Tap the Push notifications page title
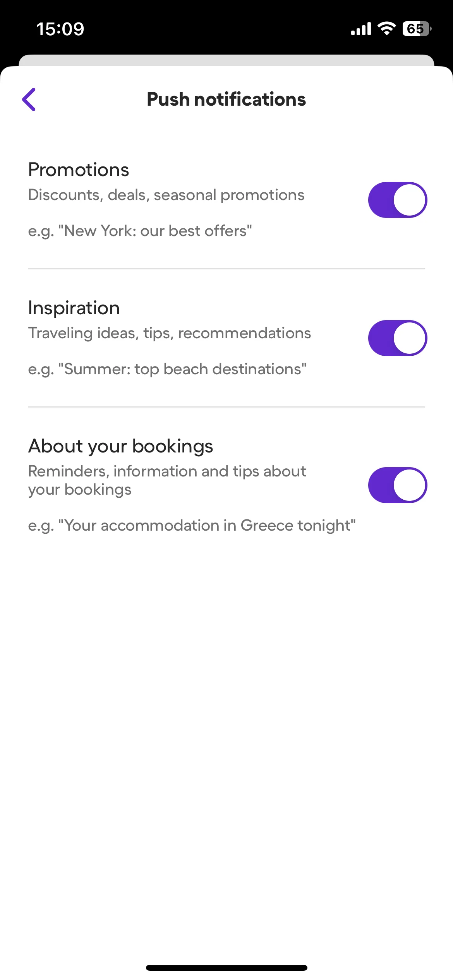 click(226, 99)
